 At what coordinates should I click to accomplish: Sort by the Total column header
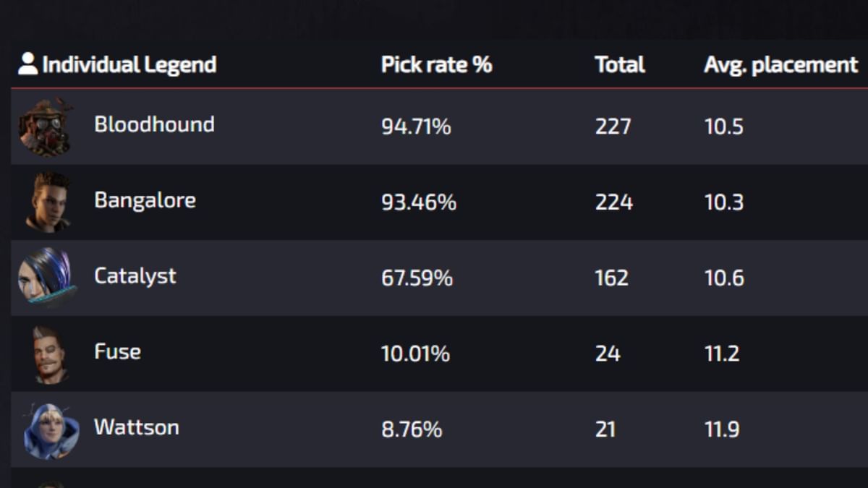[619, 64]
